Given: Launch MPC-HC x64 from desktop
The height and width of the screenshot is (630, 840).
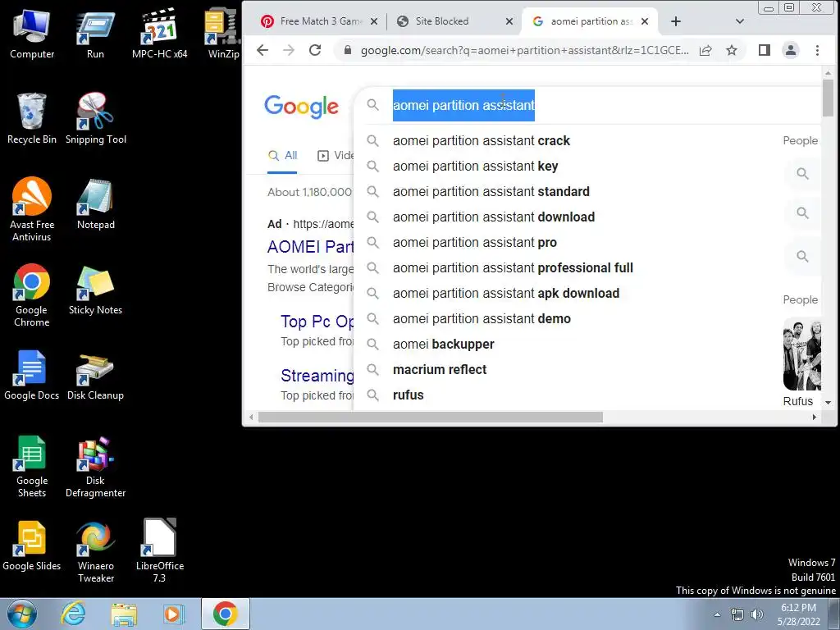Looking at the screenshot, I should (160, 34).
